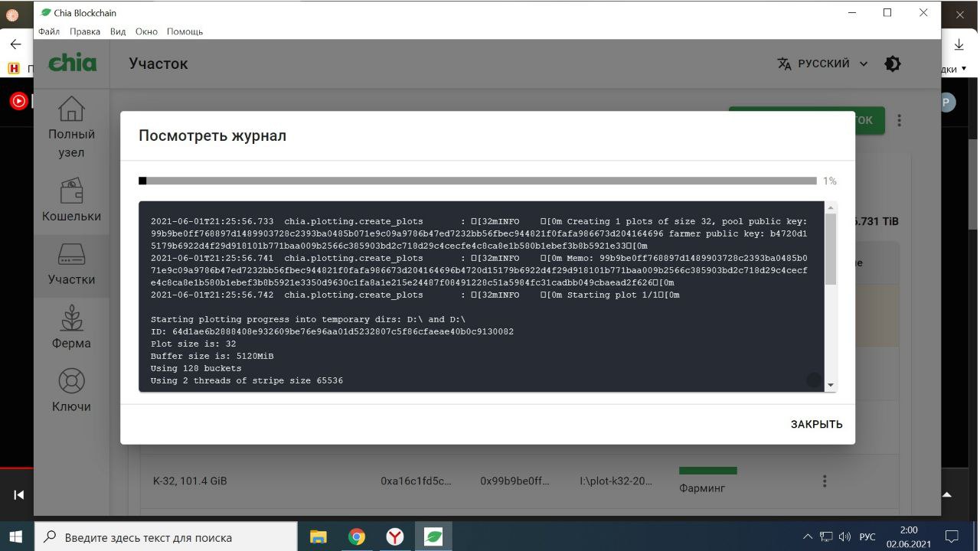This screenshot has width=980, height=551.
Task: Click the K-32, 101.4 GiB row text
Action: tap(190, 481)
